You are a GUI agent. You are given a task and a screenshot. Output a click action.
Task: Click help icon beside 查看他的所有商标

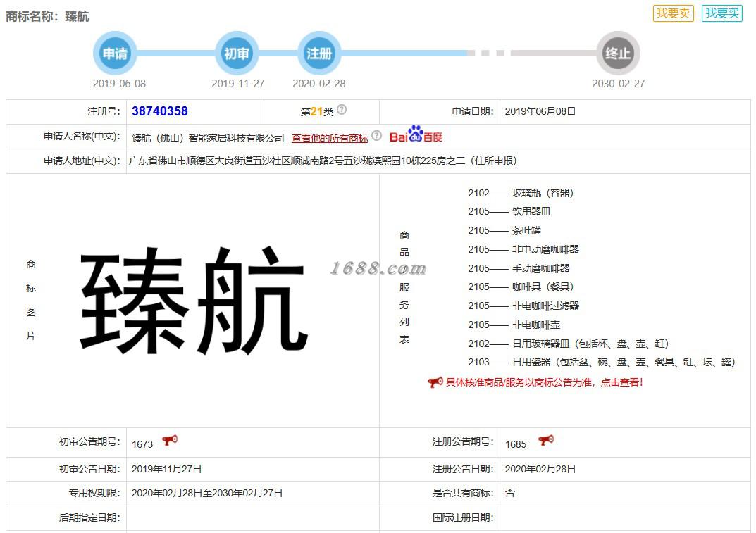click(377, 136)
